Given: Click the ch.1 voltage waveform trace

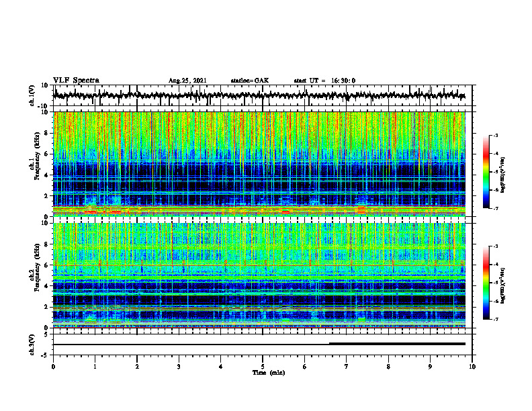Looking at the screenshot, I should [x=259, y=95].
